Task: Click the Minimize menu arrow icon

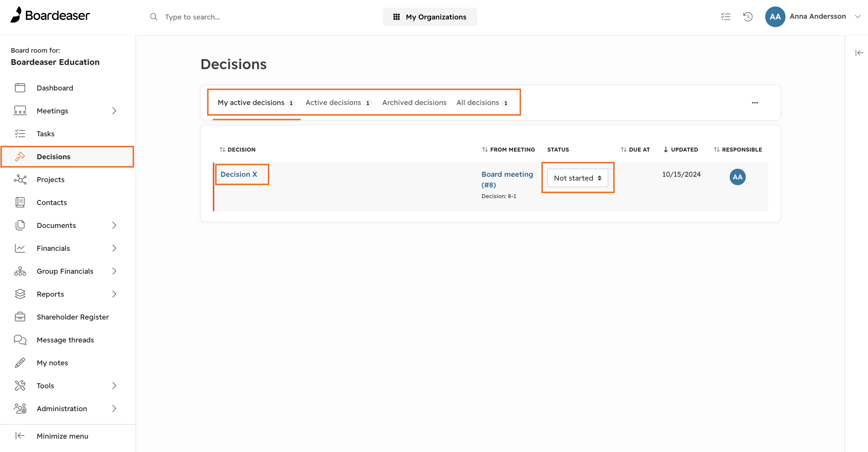Action: point(20,436)
